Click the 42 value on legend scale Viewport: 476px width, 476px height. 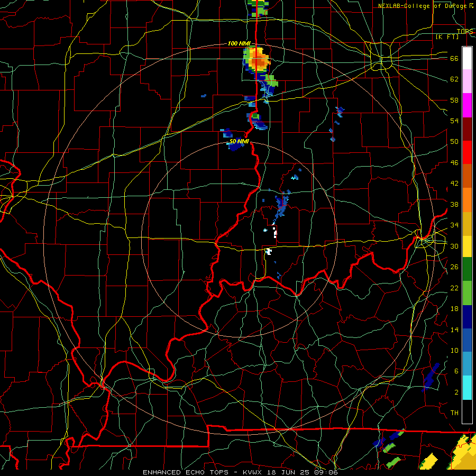coord(454,183)
